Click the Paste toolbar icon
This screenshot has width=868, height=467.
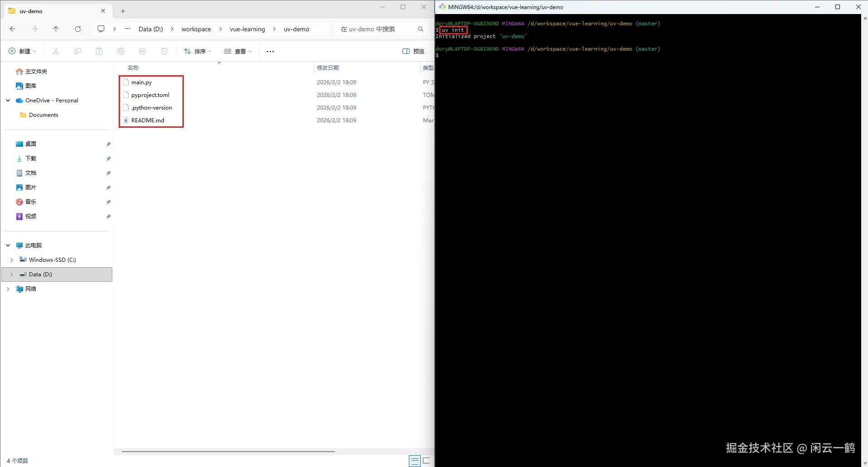[99, 51]
